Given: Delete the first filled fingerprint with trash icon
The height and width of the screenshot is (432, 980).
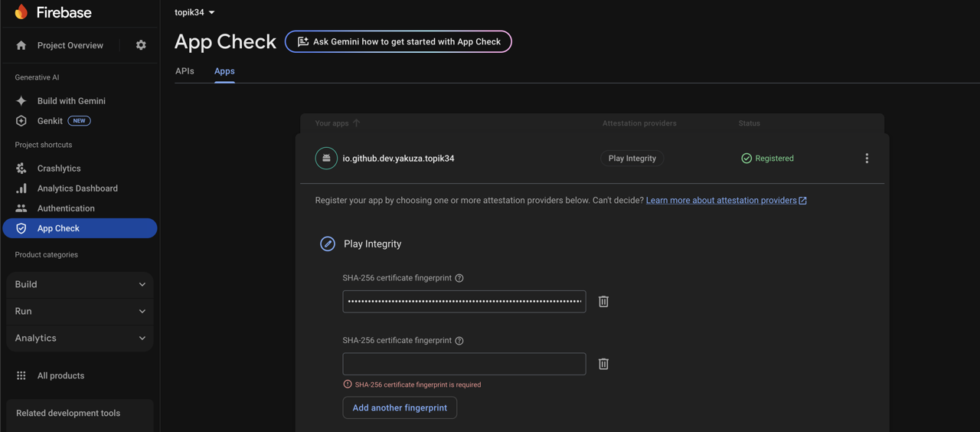Looking at the screenshot, I should [x=603, y=301].
